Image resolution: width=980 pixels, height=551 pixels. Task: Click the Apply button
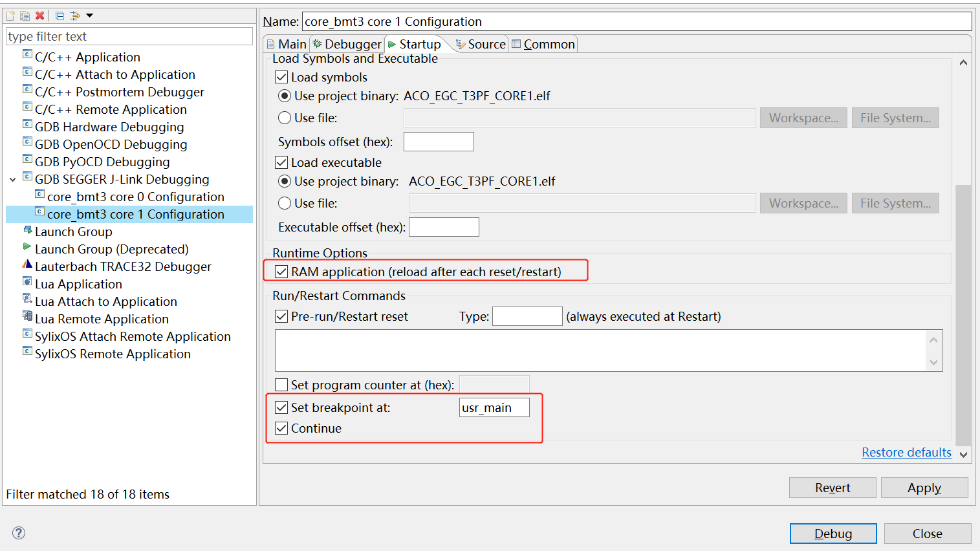[924, 488]
